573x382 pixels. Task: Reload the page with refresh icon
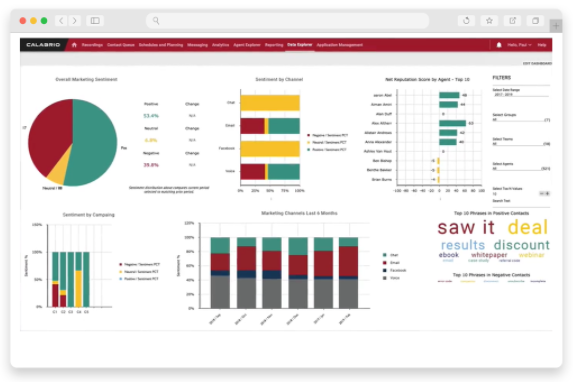coord(466,20)
